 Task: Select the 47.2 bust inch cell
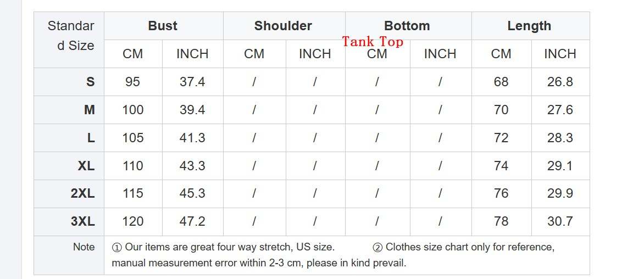point(192,221)
